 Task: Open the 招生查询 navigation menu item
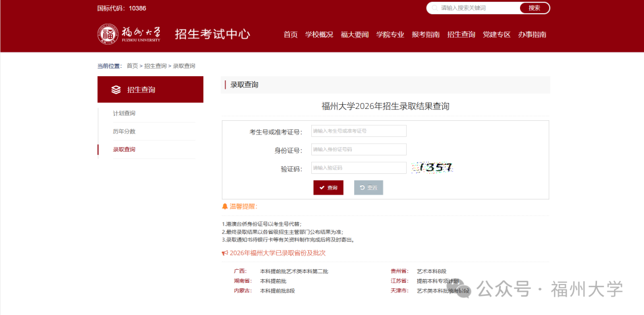461,35
